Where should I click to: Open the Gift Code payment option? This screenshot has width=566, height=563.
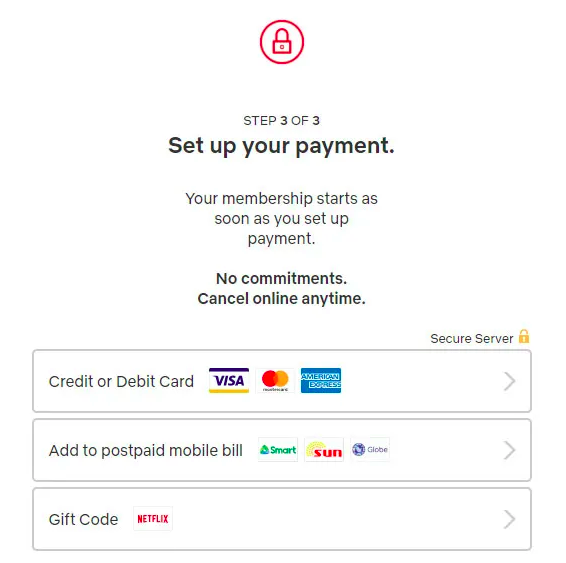click(x=282, y=519)
